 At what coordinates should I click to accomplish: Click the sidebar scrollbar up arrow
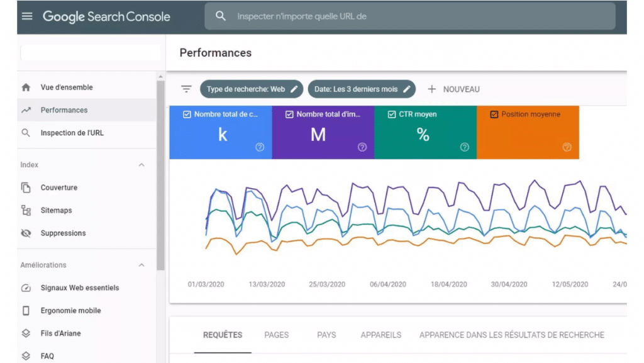click(x=160, y=77)
